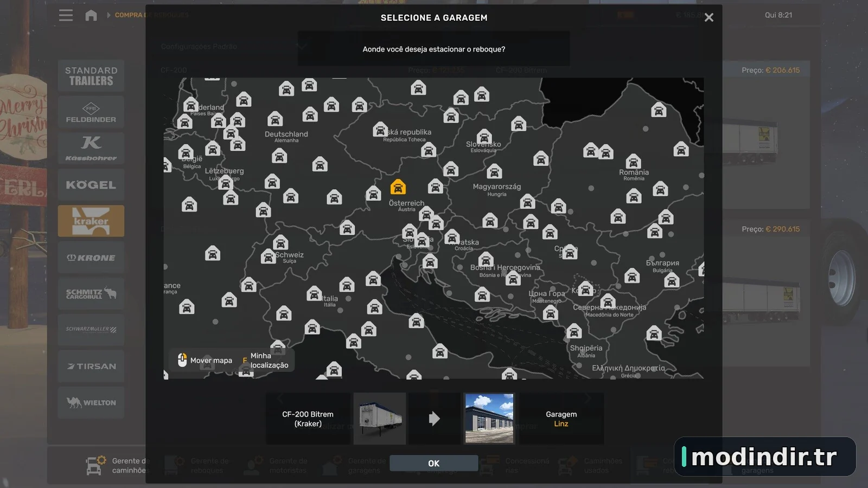Choose garage marker above Bosna i Hercegovina label
This screenshot has width=868, height=488.
point(486,260)
